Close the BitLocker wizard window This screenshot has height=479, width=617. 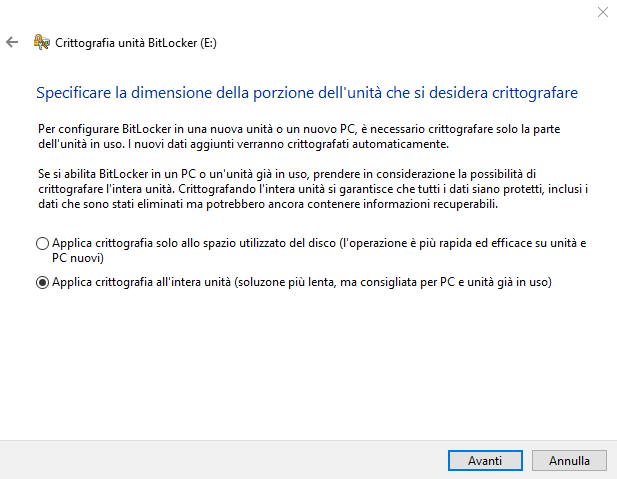coord(601,13)
